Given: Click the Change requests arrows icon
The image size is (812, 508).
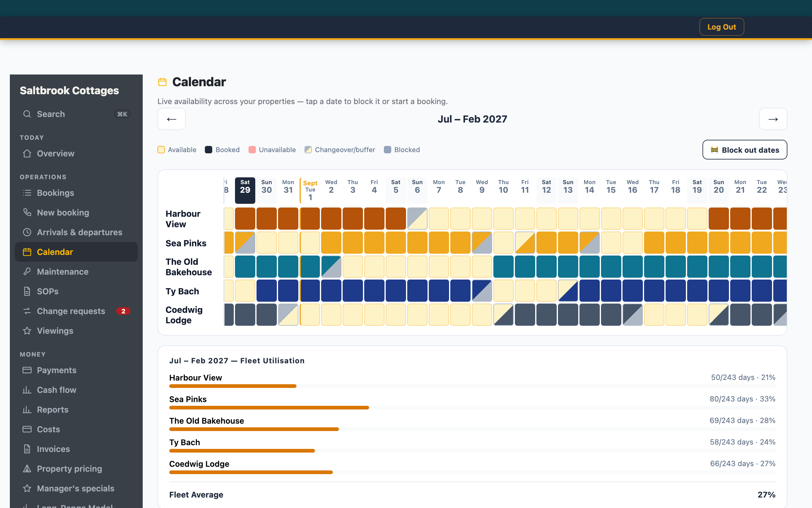Looking at the screenshot, I should [x=27, y=311].
